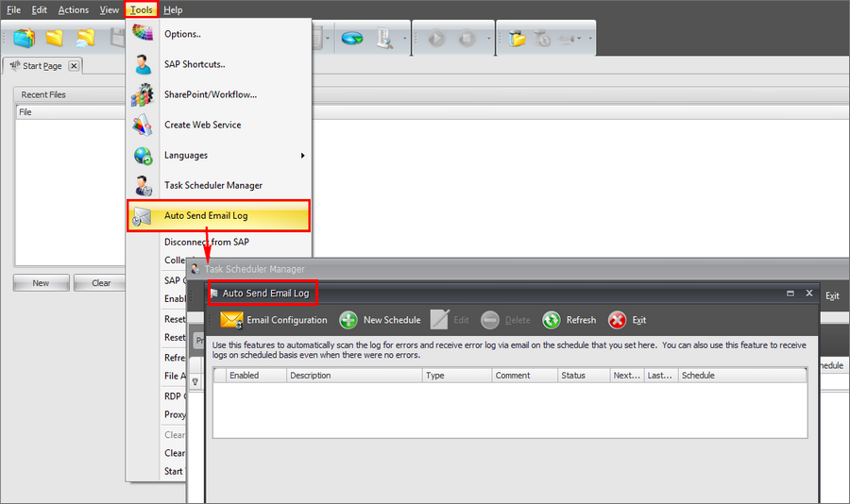
Task: Open Email Configuration in the dialog toolbar
Action: 274,320
